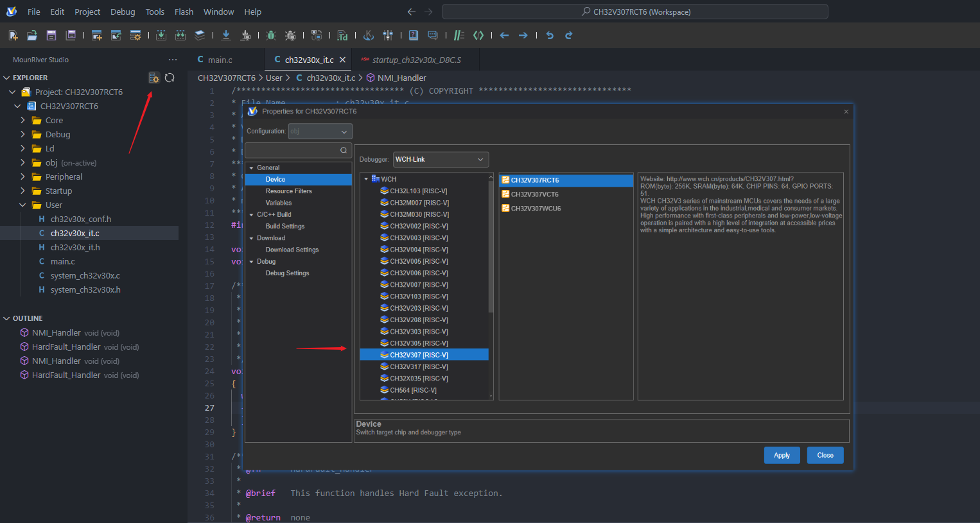This screenshot has height=523, width=980.
Task: Click the green debug bug icon
Action: pyautogui.click(x=270, y=35)
